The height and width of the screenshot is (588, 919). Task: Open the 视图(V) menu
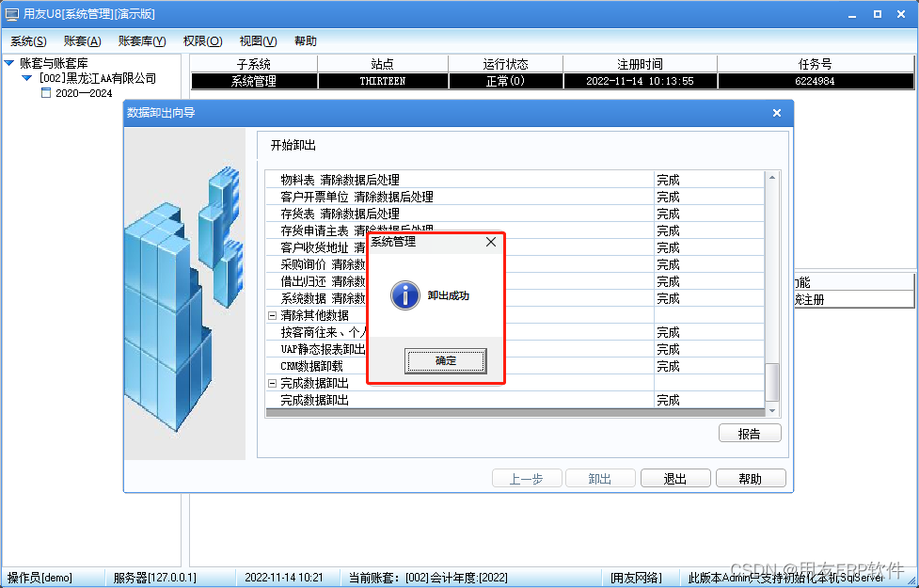click(258, 41)
